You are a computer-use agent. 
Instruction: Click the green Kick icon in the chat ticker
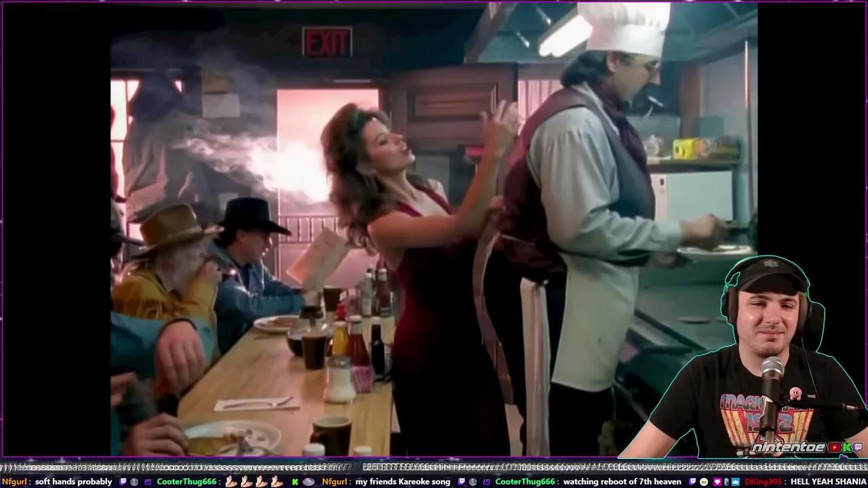(295, 482)
